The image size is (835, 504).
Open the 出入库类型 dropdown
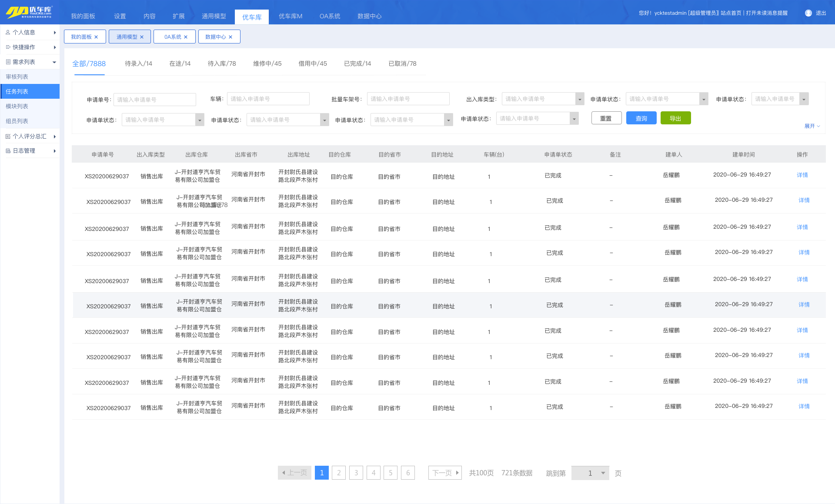coord(579,99)
